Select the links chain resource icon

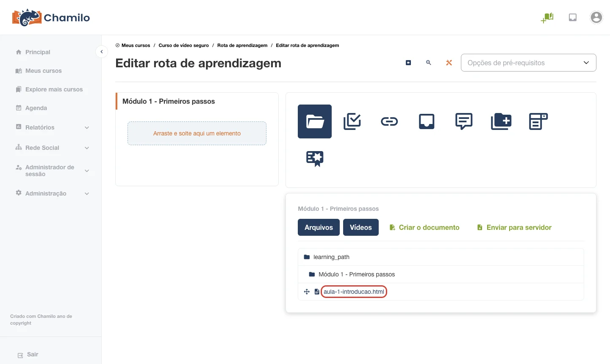389,122
